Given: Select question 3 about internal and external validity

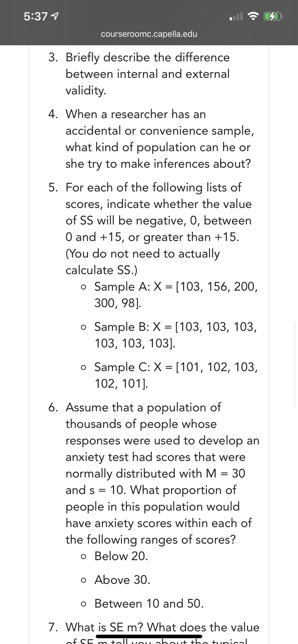Looking at the screenshot, I should tap(148, 74).
